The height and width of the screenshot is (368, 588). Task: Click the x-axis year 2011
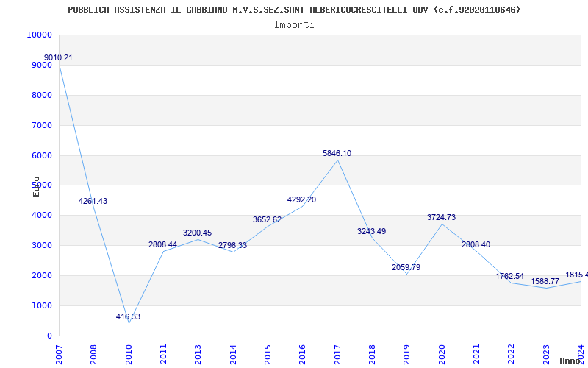[163, 355]
